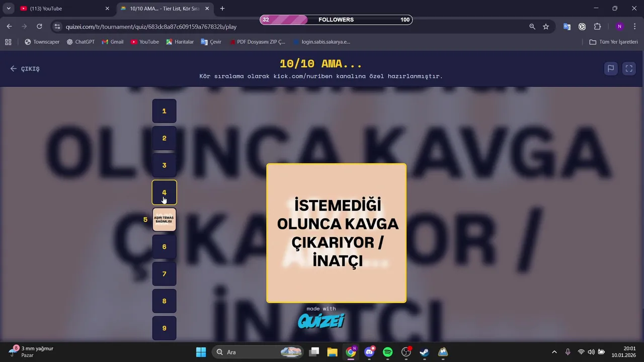Open the tab search dropdown
The height and width of the screenshot is (362, 644).
pos(9,9)
